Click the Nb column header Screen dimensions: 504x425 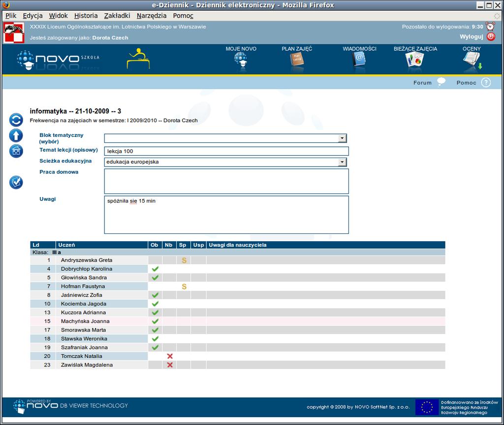(169, 245)
